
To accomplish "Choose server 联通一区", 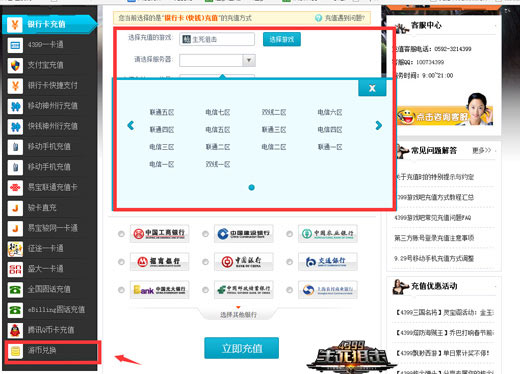I will (x=330, y=147).
